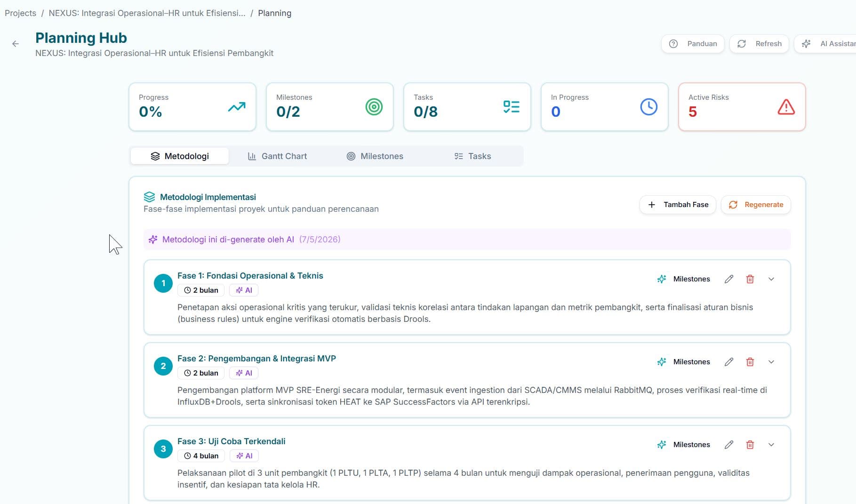Generate Milestones for Fase 1
This screenshot has width=856, height=504.
pos(683,279)
